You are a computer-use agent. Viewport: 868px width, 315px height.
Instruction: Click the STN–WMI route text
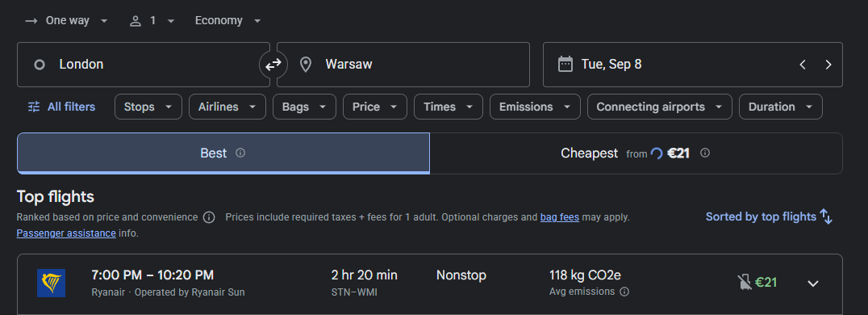coord(354,292)
